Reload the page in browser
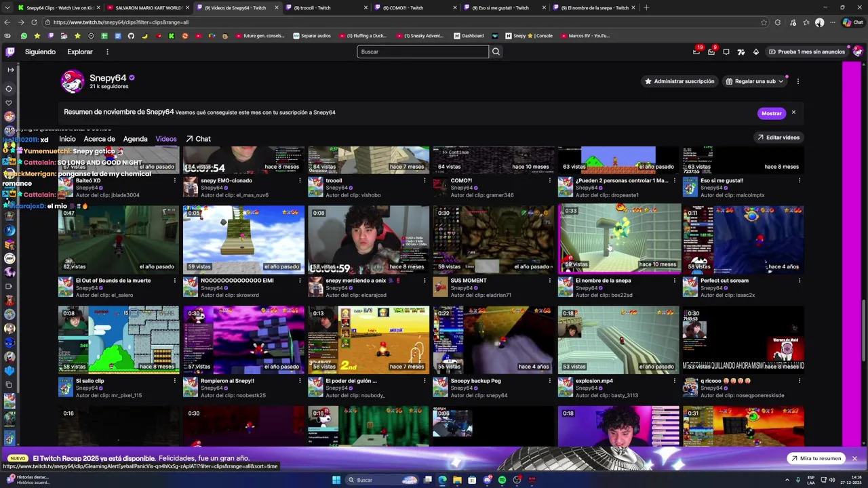The image size is (868, 488). 34,22
